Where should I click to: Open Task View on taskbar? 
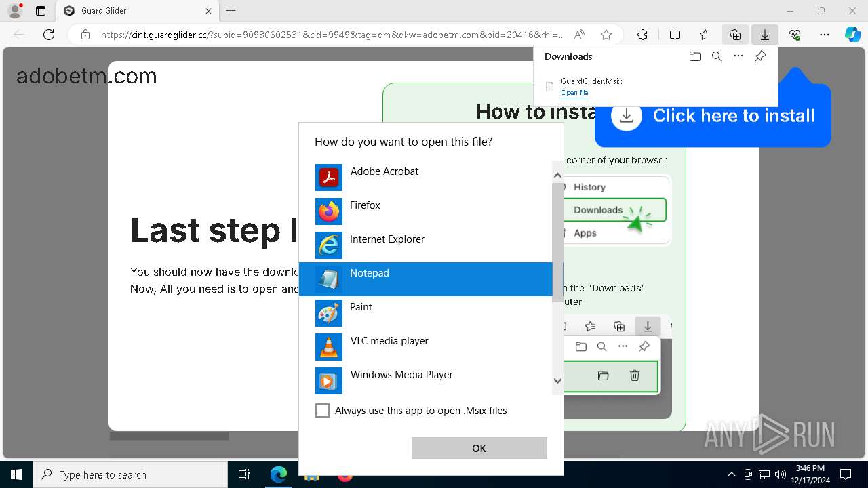pos(244,474)
